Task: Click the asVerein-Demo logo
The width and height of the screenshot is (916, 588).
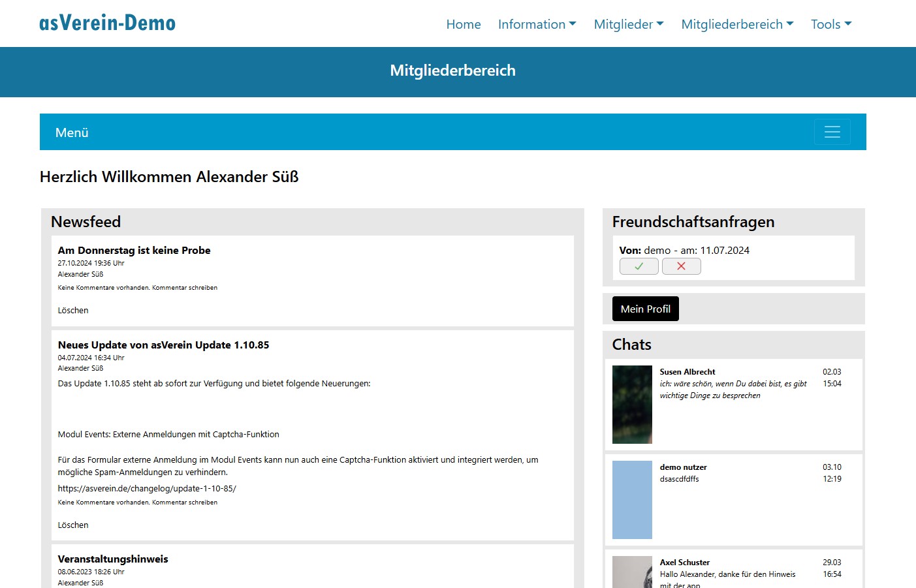Action: click(x=108, y=23)
